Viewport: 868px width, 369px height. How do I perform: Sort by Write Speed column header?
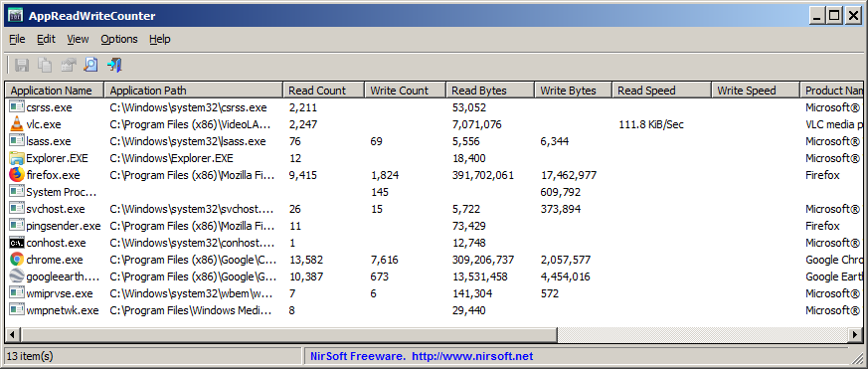[756, 91]
